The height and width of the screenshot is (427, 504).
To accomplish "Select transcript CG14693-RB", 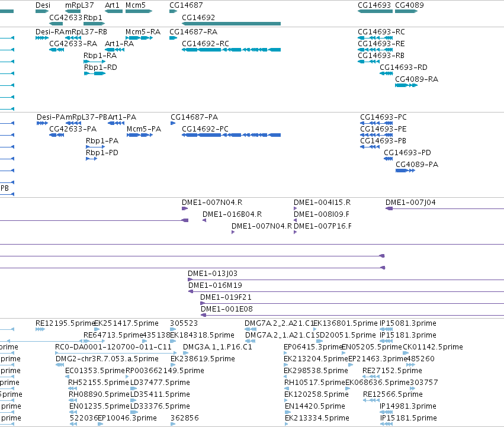I will point(381,56).
